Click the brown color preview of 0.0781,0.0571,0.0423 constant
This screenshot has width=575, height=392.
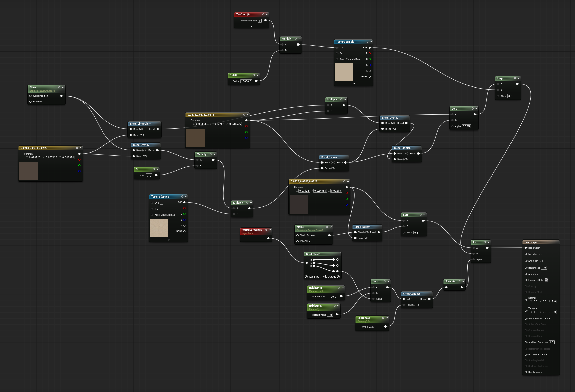[29, 171]
